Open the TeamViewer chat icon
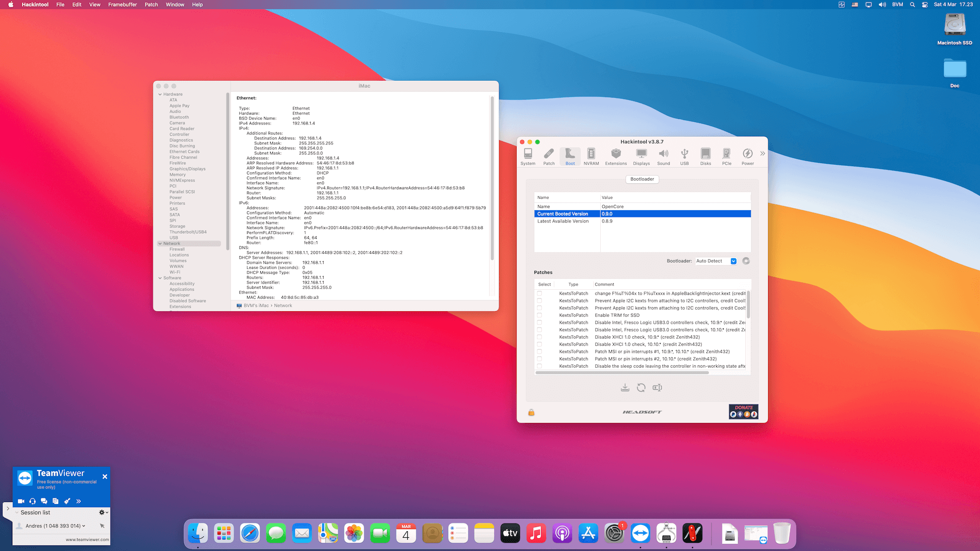 tap(44, 501)
